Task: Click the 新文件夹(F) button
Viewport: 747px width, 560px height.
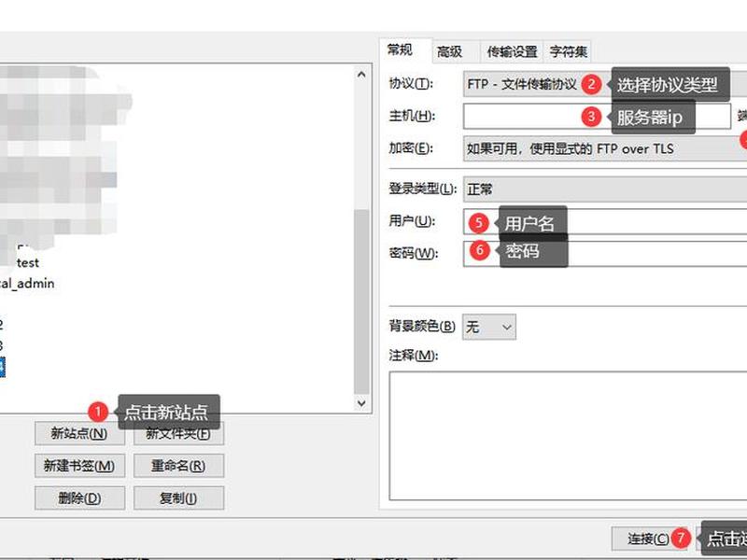Action: click(x=178, y=433)
